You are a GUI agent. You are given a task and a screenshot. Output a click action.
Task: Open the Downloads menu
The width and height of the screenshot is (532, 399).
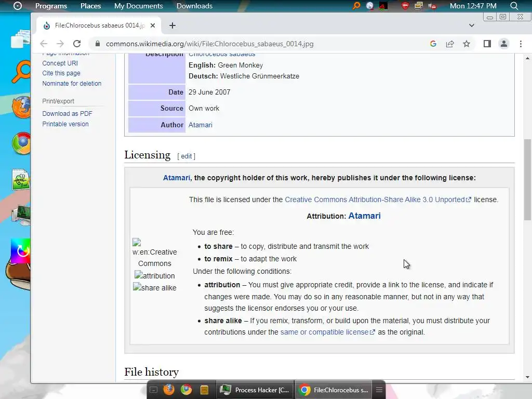[194, 6]
